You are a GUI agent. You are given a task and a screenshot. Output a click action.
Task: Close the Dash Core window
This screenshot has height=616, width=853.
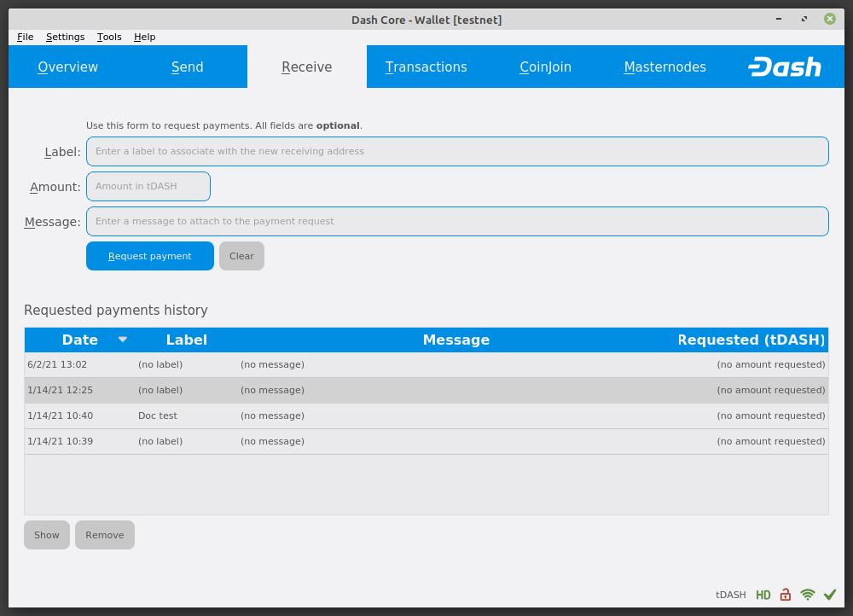point(830,19)
